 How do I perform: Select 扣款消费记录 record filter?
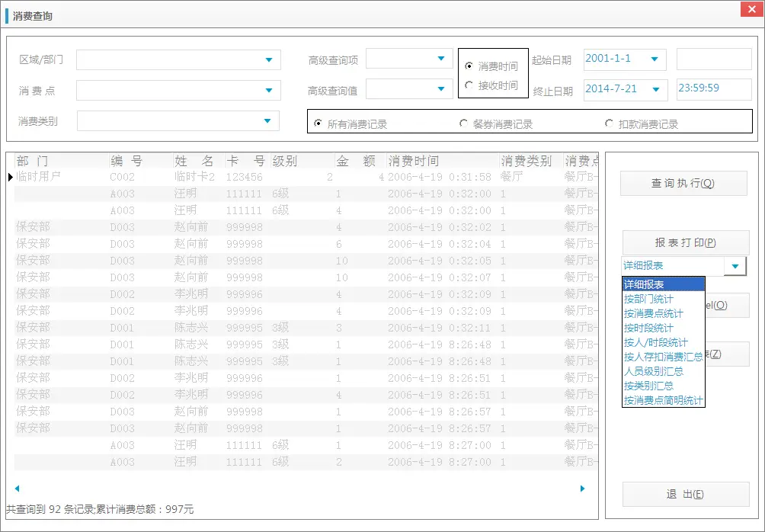click(609, 122)
